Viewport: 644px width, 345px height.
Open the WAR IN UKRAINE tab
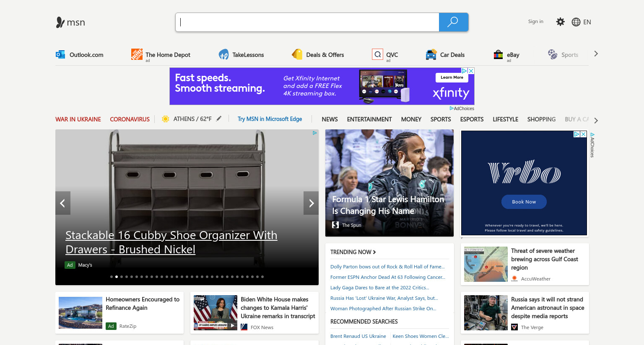78,119
